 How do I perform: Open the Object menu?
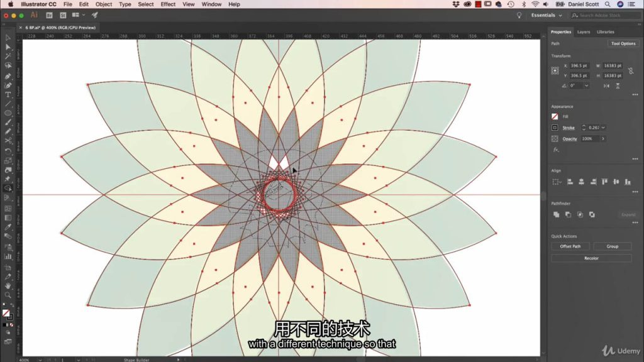tap(104, 4)
